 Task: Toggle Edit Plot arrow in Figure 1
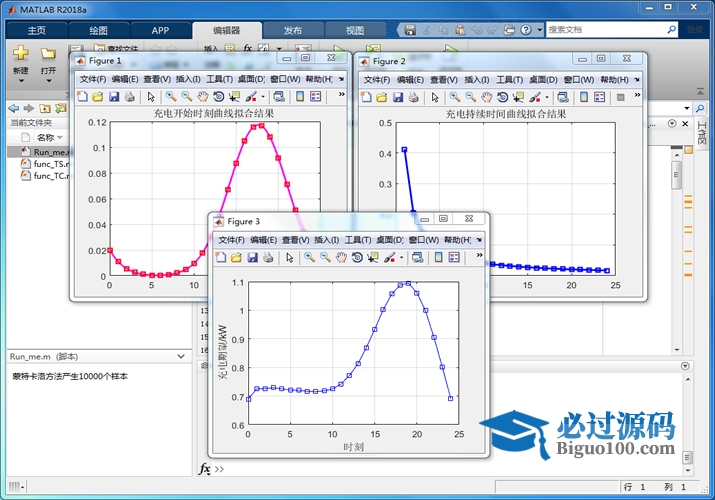[151, 97]
